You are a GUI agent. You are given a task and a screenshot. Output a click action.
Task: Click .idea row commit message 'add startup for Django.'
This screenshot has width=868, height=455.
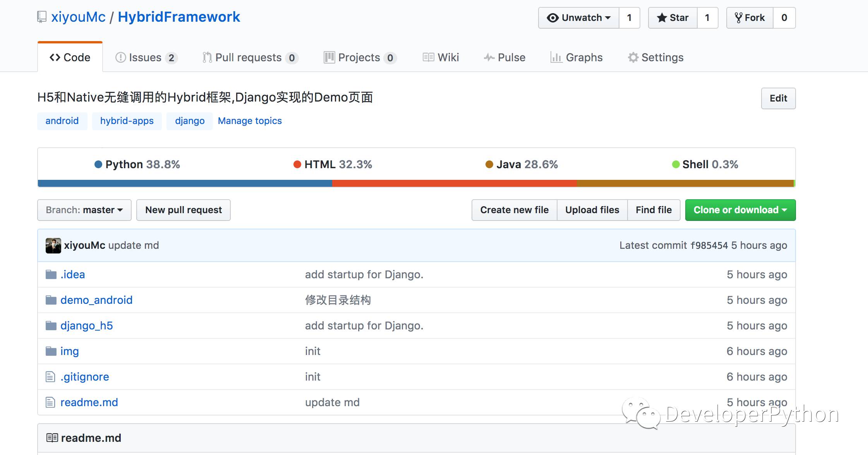point(364,275)
